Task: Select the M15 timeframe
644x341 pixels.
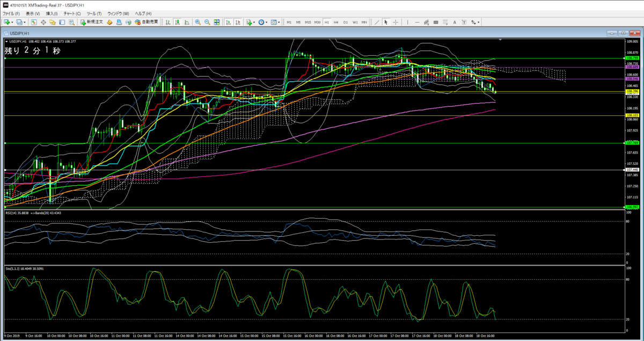Action: coord(308,22)
